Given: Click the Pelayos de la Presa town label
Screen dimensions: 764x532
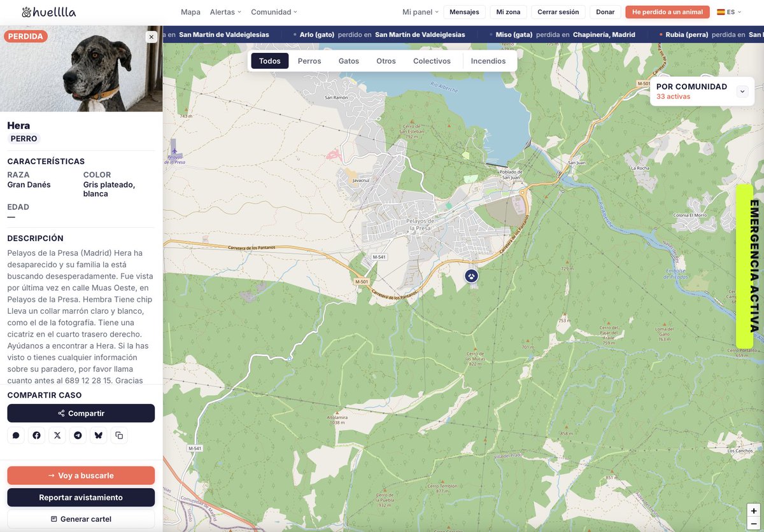Looking at the screenshot, I should pyautogui.click(x=420, y=224).
